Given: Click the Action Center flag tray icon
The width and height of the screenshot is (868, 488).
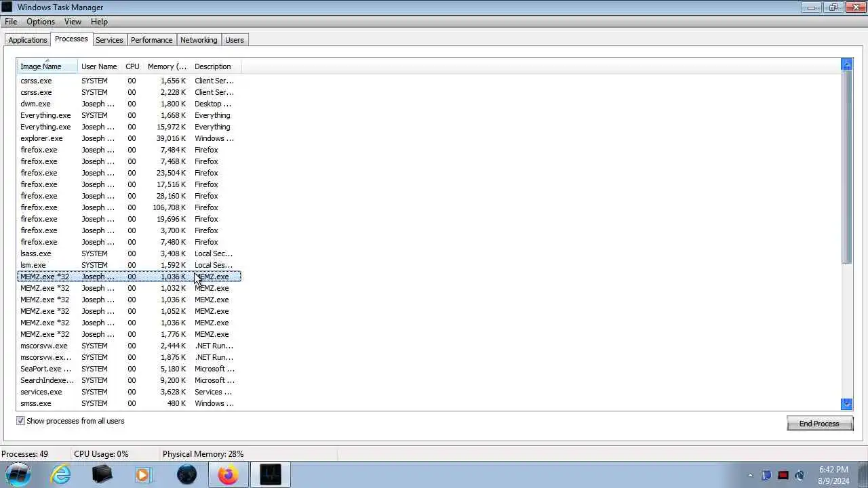Looking at the screenshot, I should tap(766, 475).
